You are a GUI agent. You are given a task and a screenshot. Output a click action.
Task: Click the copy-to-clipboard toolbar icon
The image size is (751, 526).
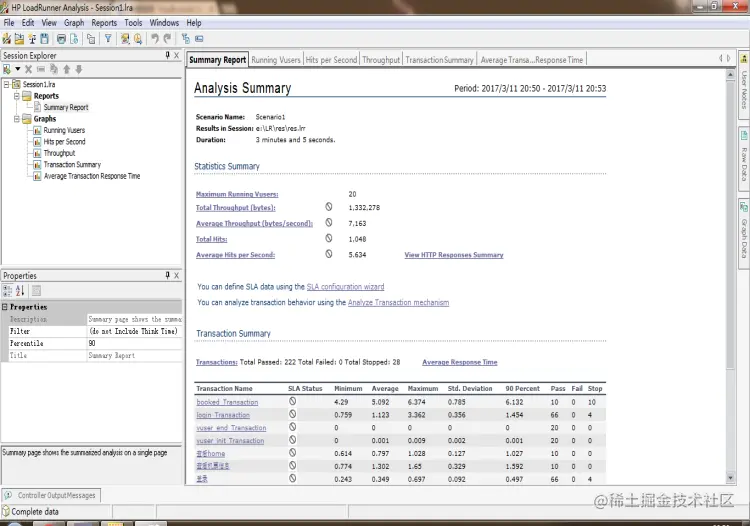click(x=91, y=39)
